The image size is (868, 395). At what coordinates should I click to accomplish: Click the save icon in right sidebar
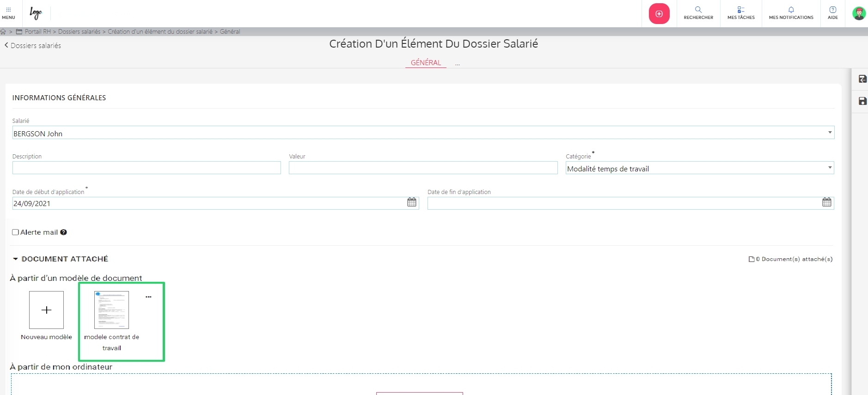coord(862,101)
